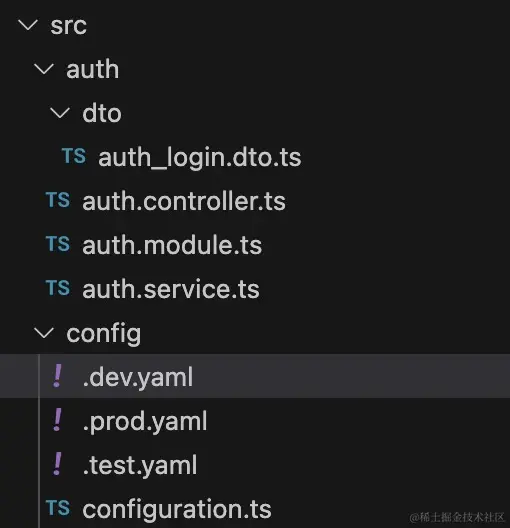Click YAML exclamation icon for .test.yaml

58,464
